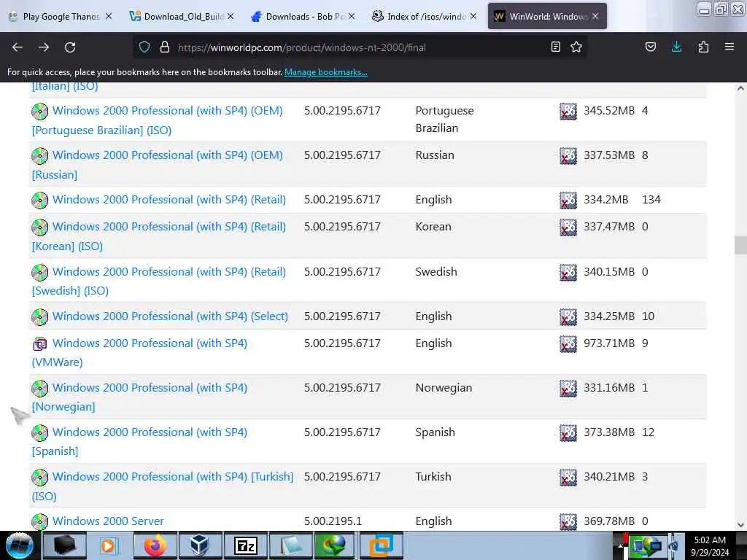Click the Norwegian language cell
Viewport: 747px width, 560px height.
point(444,388)
